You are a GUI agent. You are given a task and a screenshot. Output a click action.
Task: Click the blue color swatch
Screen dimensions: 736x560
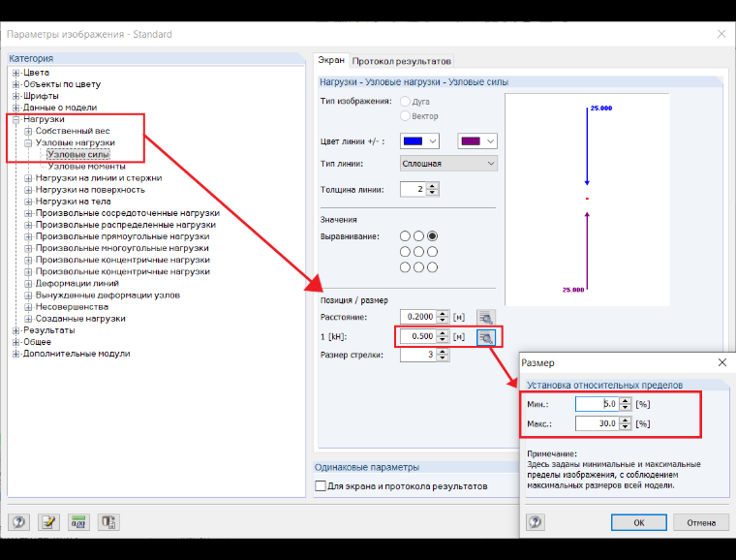(x=414, y=140)
